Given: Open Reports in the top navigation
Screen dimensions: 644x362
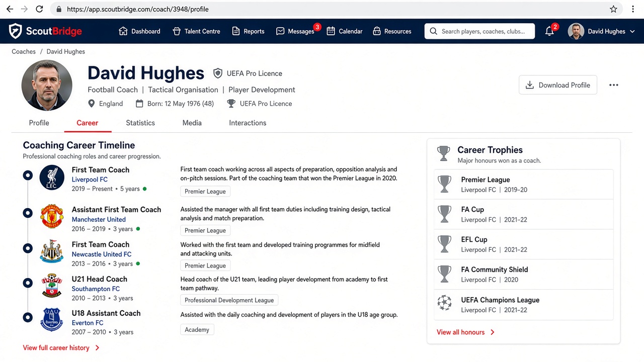Looking at the screenshot, I should [x=248, y=31].
